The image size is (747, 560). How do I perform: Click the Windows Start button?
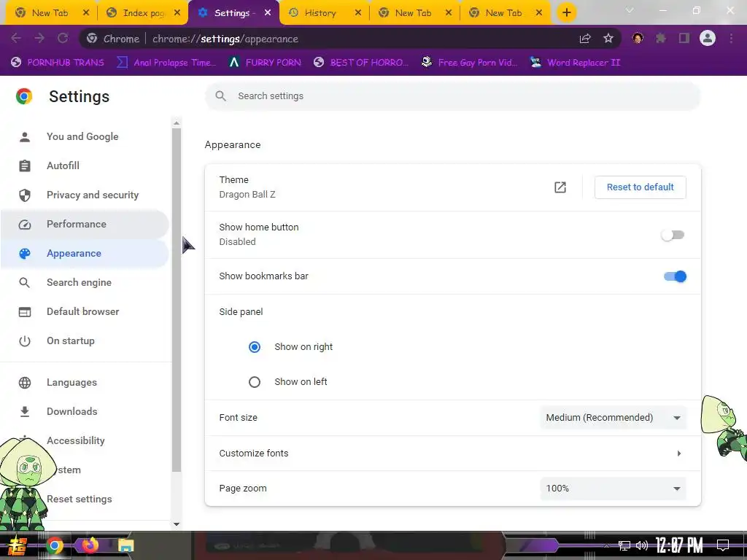18,545
